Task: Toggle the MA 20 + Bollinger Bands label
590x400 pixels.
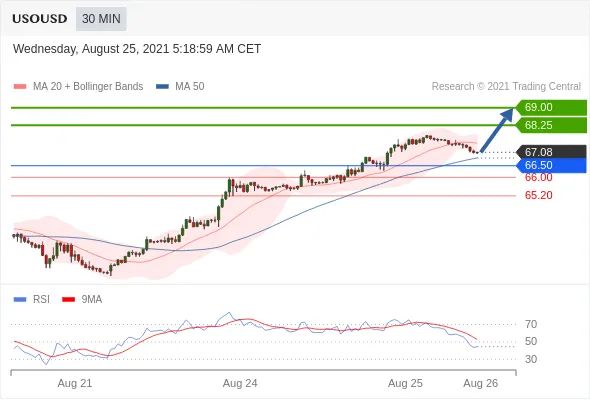Action: tap(88, 87)
